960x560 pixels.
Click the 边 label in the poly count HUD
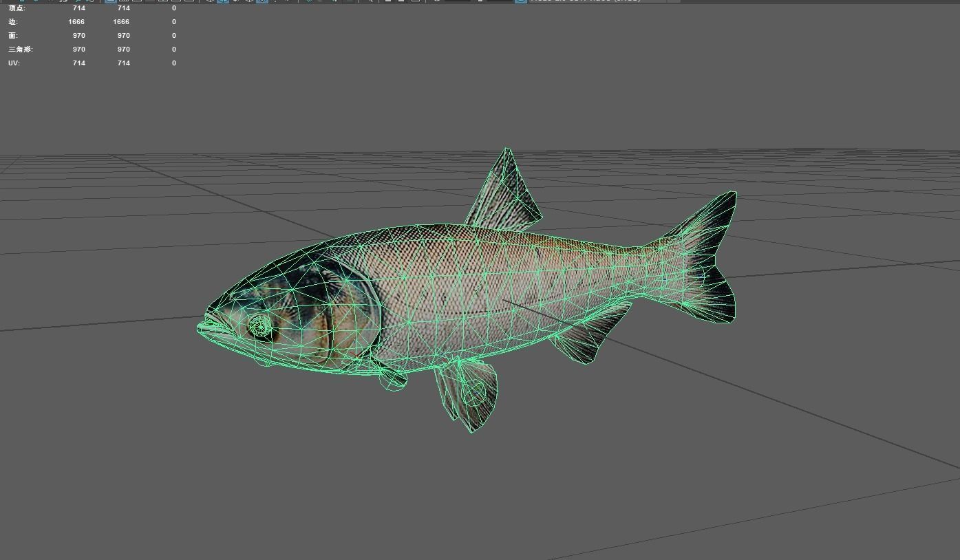click(13, 22)
